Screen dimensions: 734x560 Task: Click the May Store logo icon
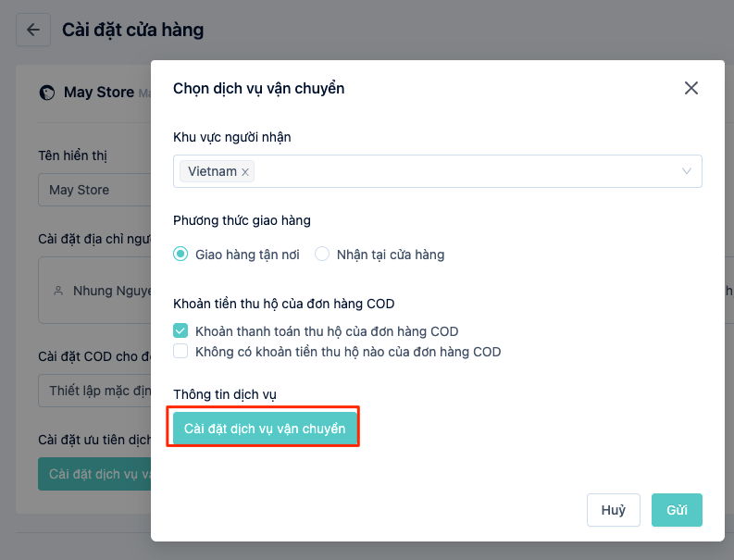[x=47, y=93]
